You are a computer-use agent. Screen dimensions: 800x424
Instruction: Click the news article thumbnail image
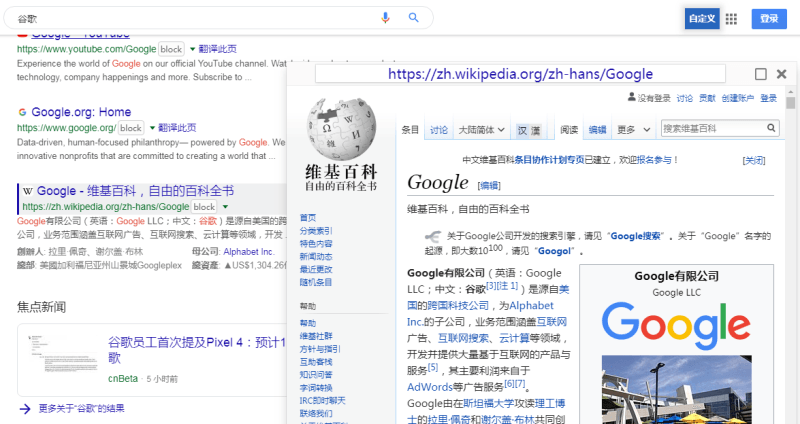coord(63,354)
